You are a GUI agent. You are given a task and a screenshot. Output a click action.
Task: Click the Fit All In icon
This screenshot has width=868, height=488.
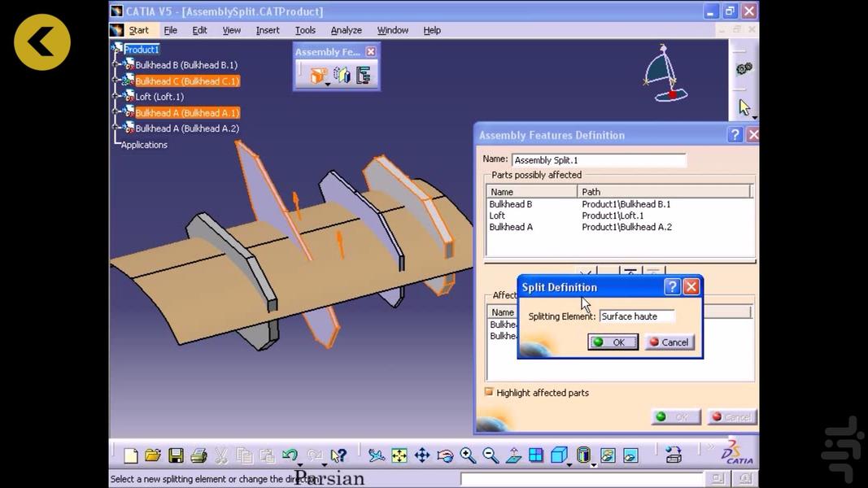[398, 455]
